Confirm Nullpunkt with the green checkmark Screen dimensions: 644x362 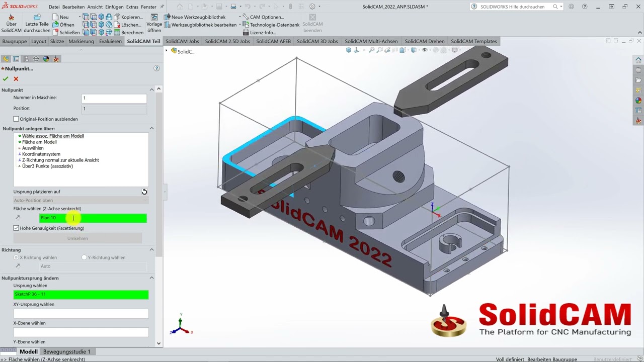pos(6,79)
